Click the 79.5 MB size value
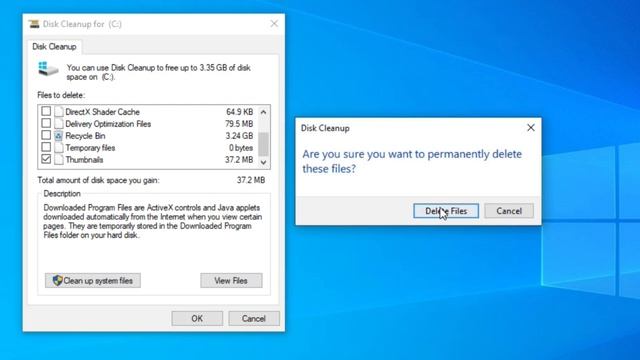Viewport: 640px width, 360px height. pos(239,124)
